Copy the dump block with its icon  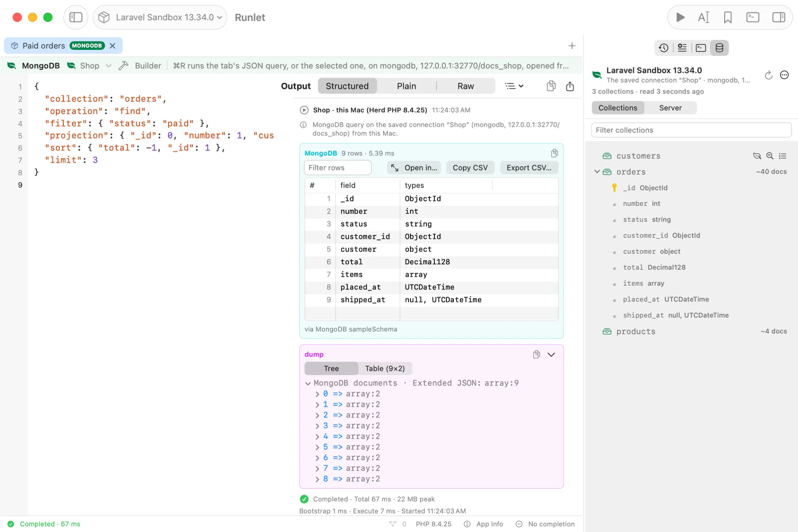point(537,355)
